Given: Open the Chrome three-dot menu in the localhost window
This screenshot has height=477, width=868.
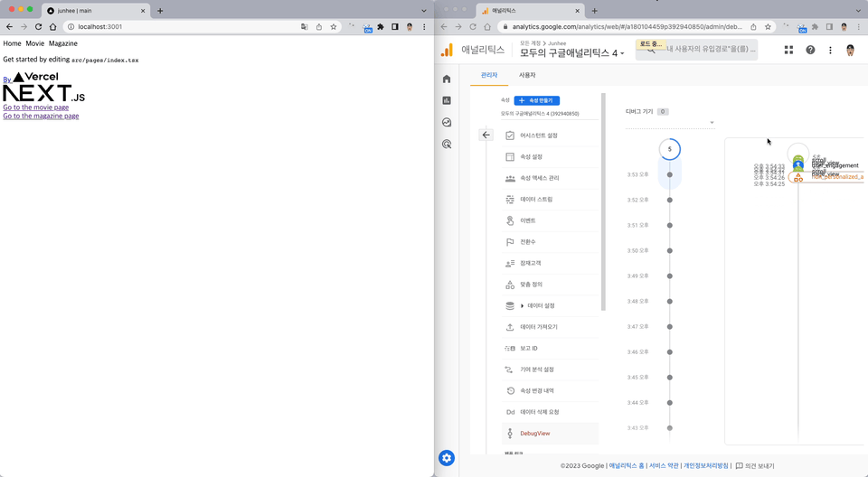Looking at the screenshot, I should pos(425,26).
